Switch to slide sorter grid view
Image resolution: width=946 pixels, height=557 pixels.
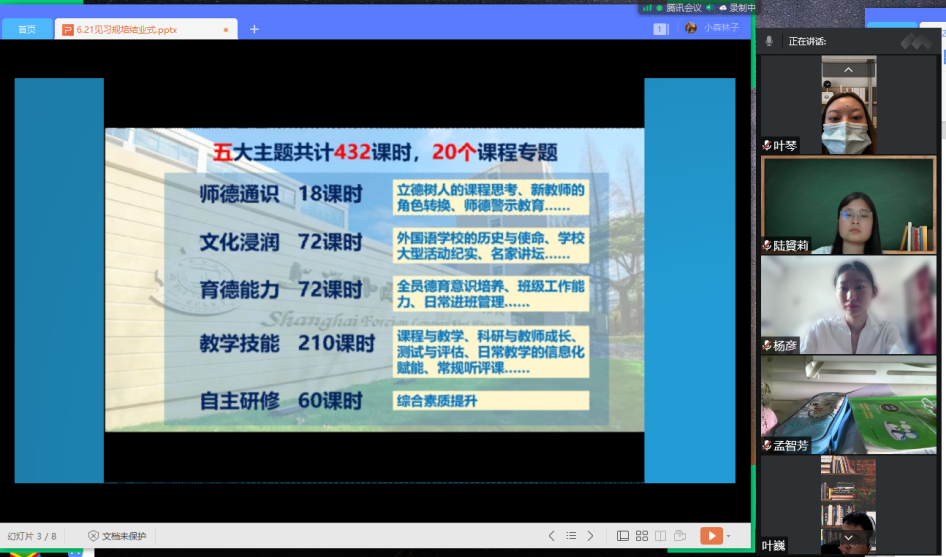642,536
